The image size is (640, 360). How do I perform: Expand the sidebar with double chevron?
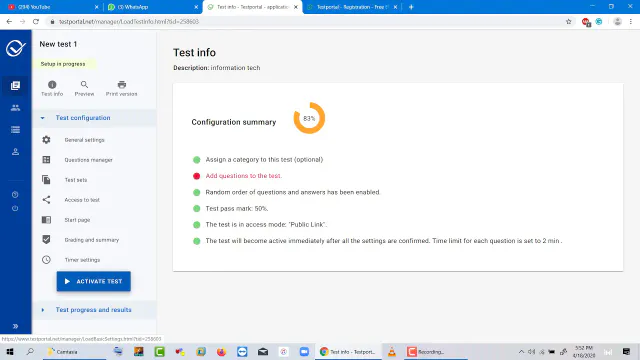tap(16, 326)
